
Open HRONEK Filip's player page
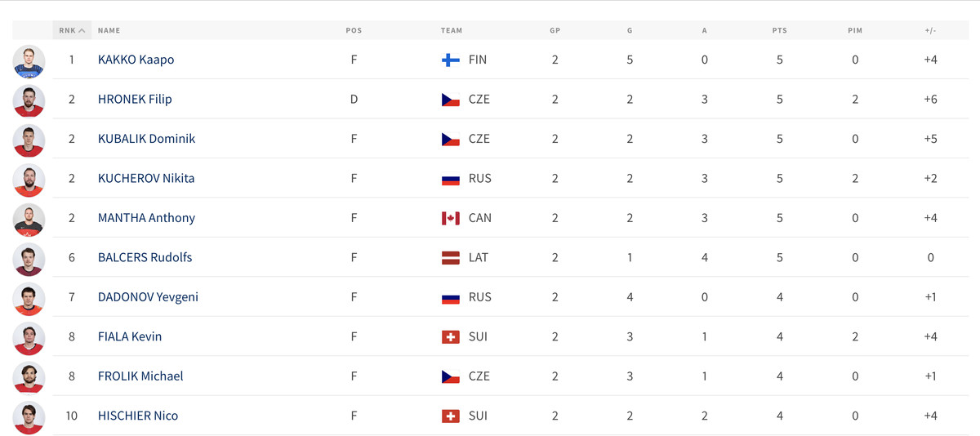click(x=135, y=99)
